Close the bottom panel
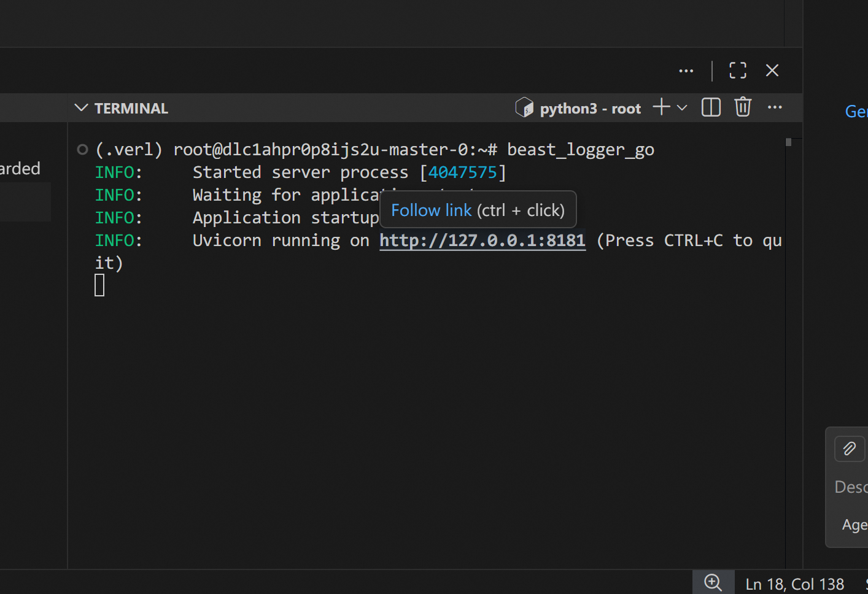Image resolution: width=868 pixels, height=594 pixels. (772, 71)
